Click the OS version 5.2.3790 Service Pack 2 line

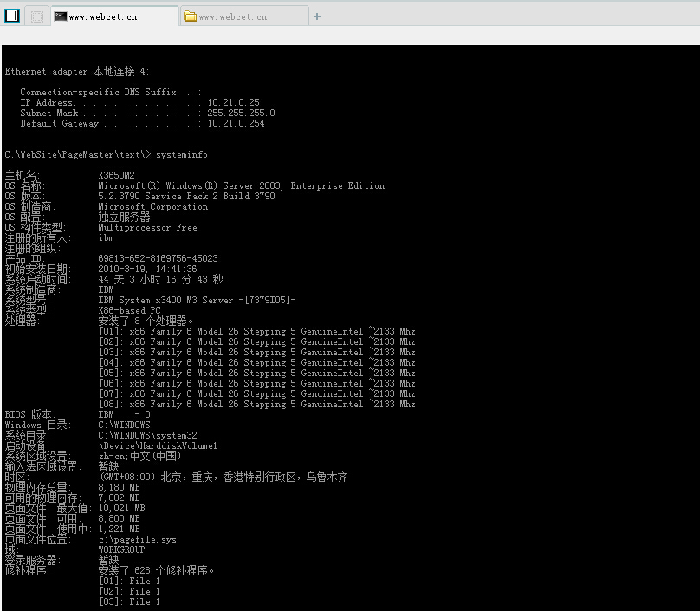tap(186, 196)
